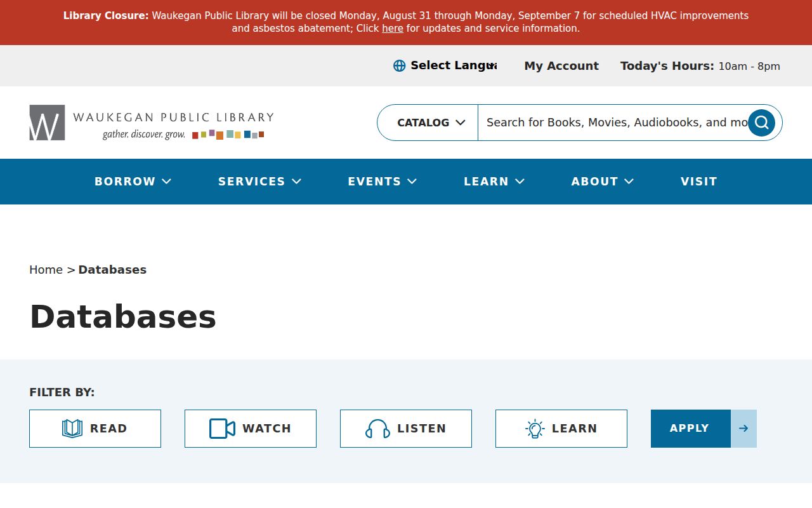The image size is (812, 508).
Task: Click the headphones Listen icon
Action: pos(377,429)
